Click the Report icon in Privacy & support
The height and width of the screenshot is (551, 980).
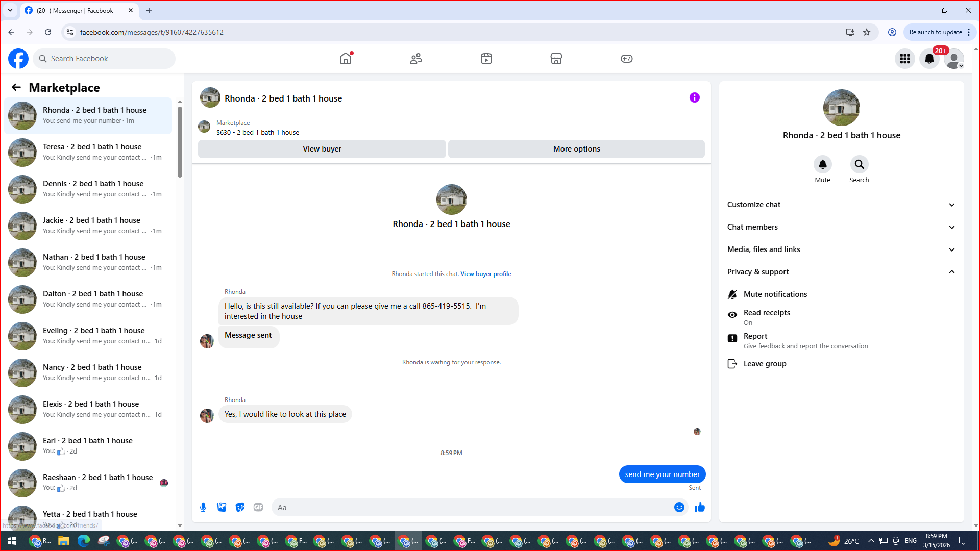732,338
